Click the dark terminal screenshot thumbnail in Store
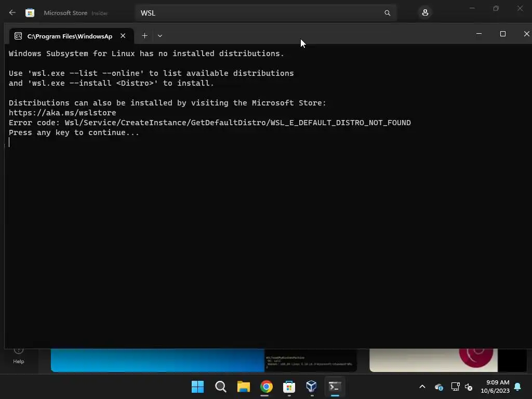532x399 pixels. point(311,360)
